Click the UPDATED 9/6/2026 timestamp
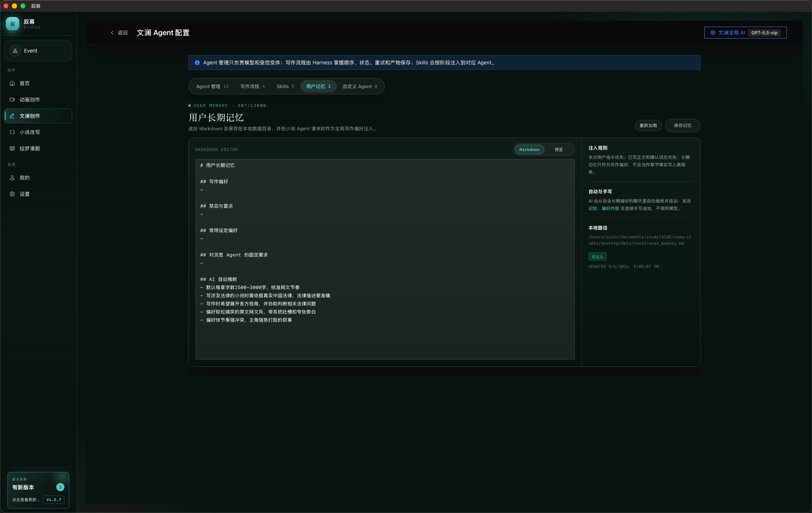This screenshot has width=812, height=513. [x=624, y=266]
